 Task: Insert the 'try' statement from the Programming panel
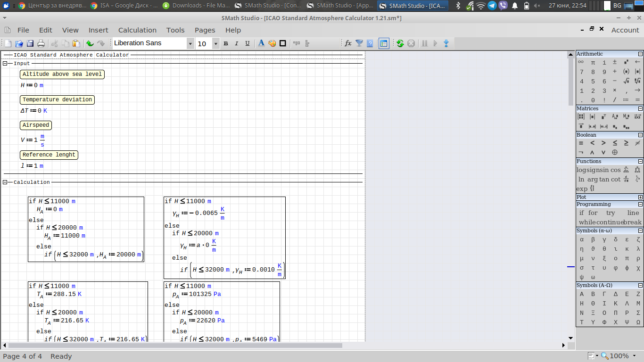[x=611, y=213]
